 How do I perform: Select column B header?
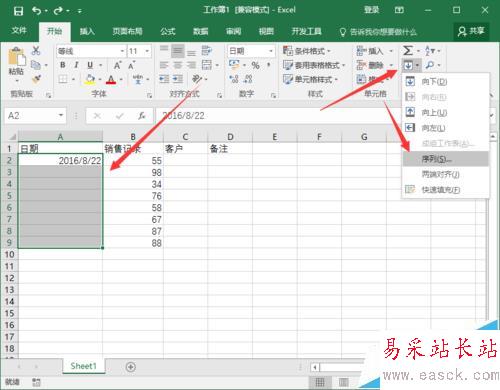pos(133,137)
